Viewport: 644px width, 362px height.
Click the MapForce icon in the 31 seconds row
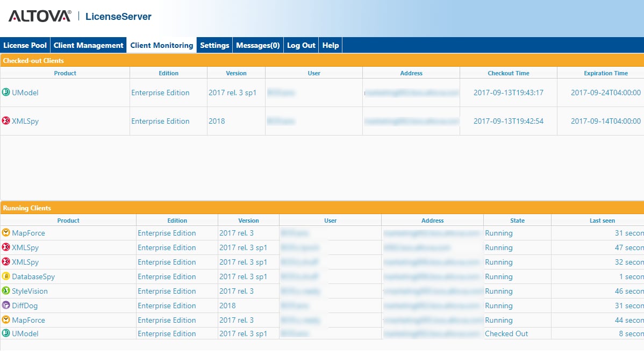pos(6,232)
